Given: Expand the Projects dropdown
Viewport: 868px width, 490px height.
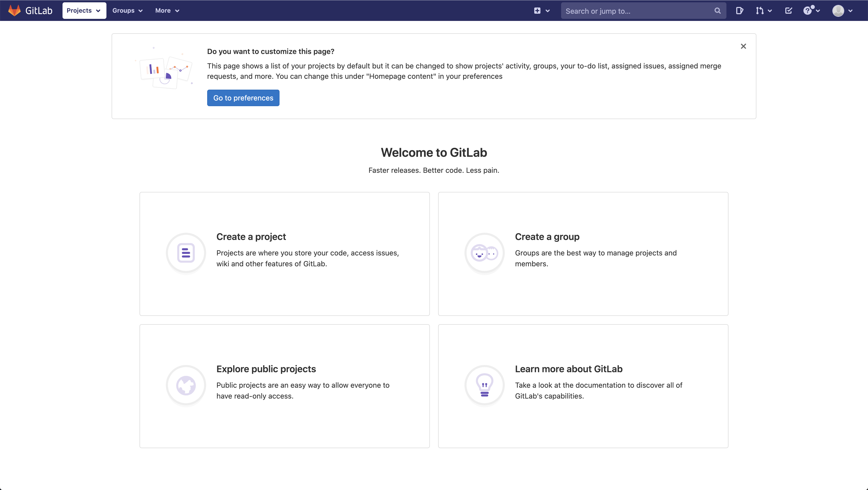Looking at the screenshot, I should pos(84,10).
